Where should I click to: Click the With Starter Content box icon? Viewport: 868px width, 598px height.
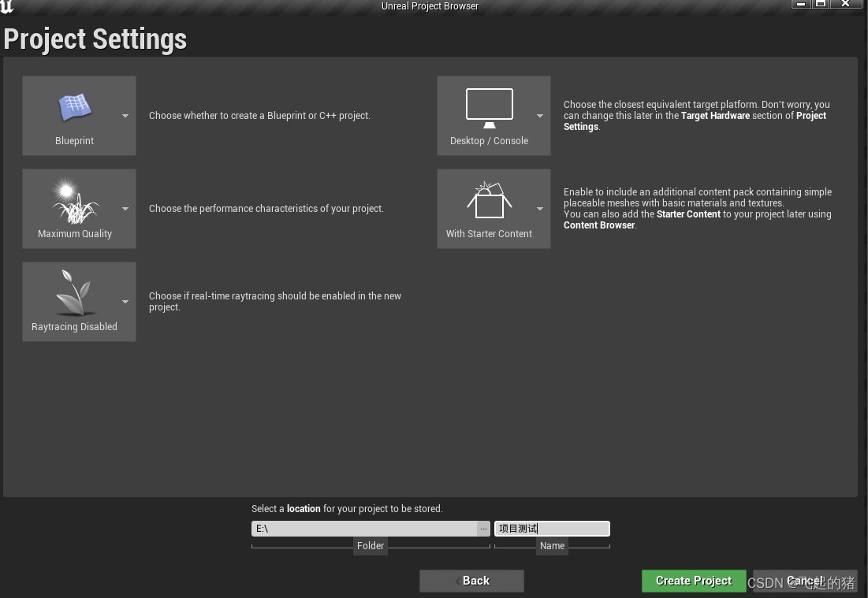tap(490, 199)
